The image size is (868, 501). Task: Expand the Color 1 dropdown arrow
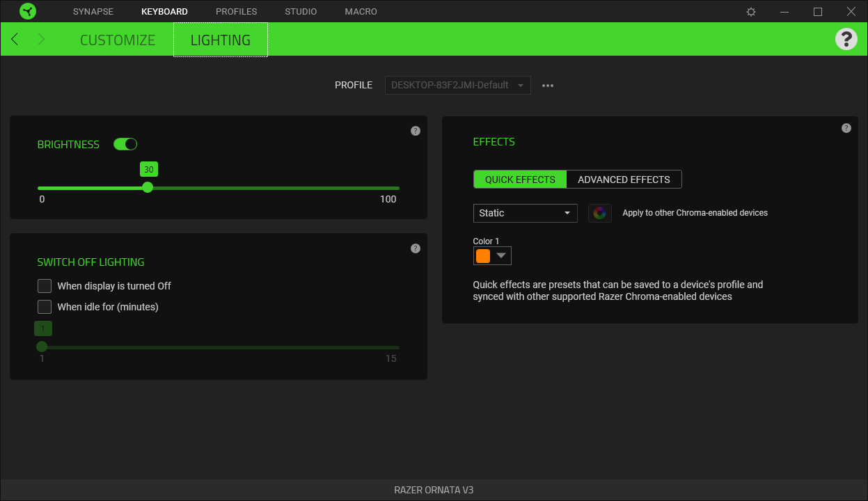[x=501, y=256]
